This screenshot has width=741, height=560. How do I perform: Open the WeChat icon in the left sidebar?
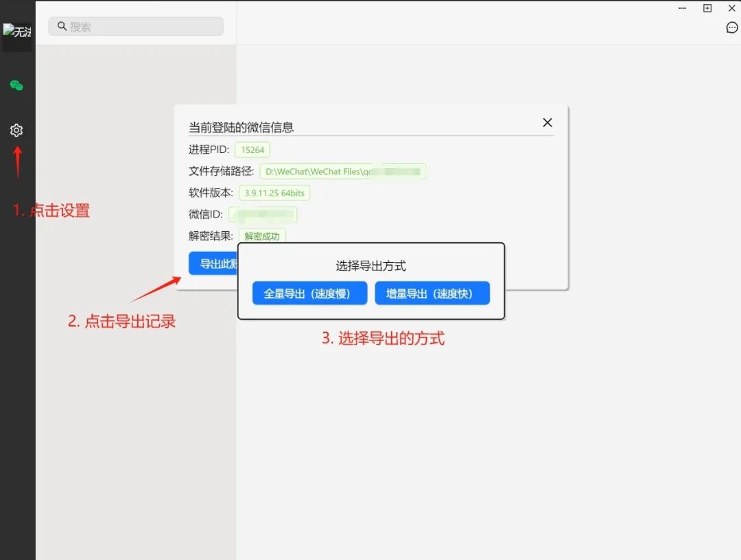[x=17, y=86]
